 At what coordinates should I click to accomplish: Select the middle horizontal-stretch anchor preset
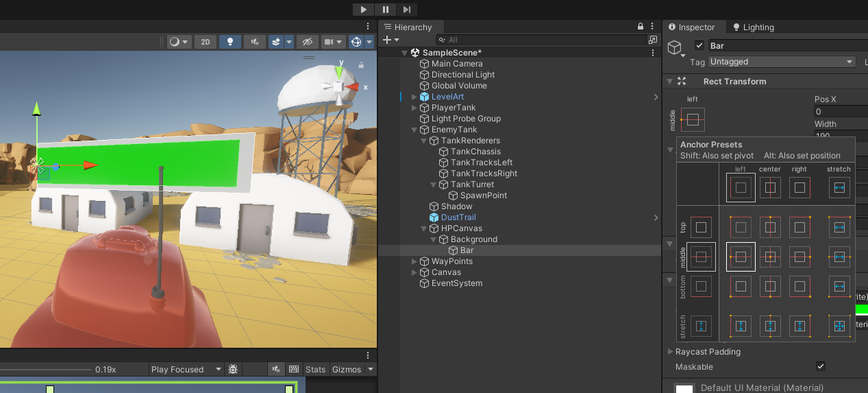pyautogui.click(x=839, y=257)
